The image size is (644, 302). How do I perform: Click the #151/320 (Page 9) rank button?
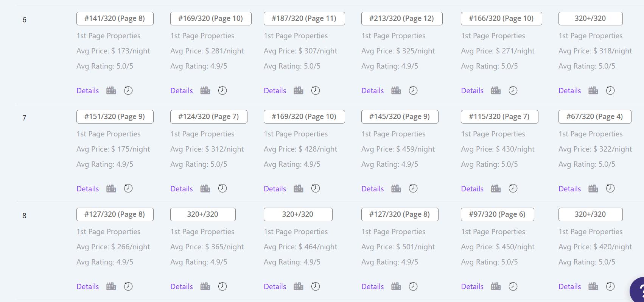[115, 117]
